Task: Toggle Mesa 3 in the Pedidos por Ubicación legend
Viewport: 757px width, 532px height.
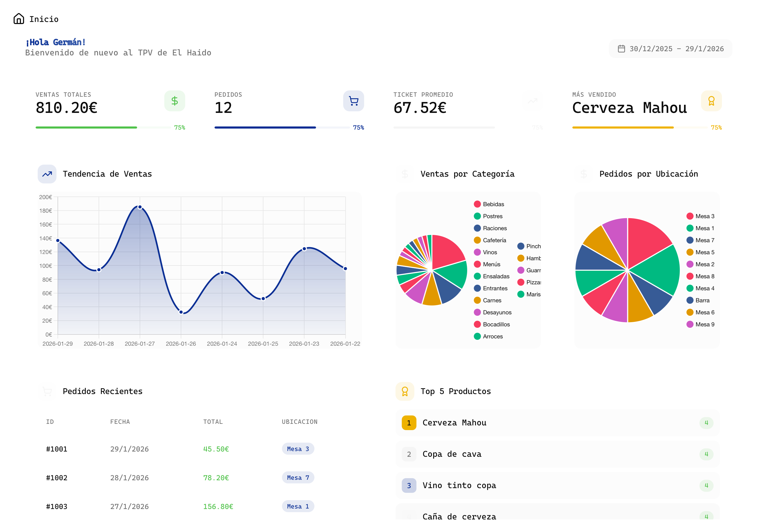Action: [x=701, y=216]
